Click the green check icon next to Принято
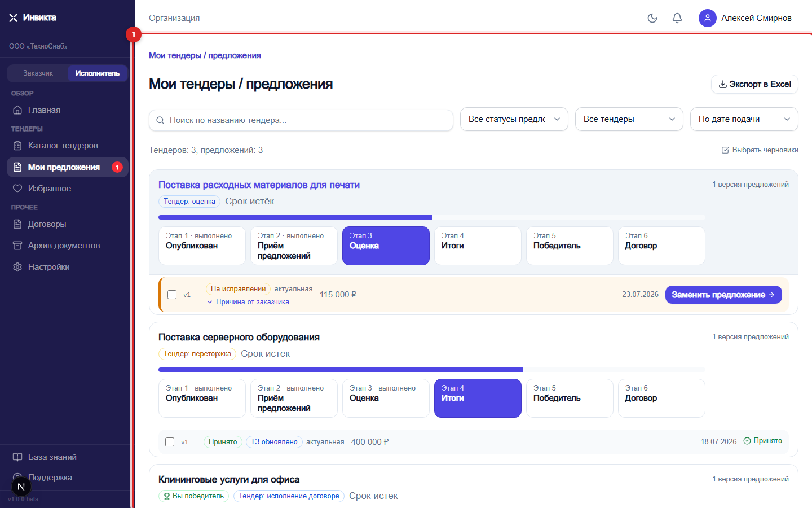 pos(747,441)
